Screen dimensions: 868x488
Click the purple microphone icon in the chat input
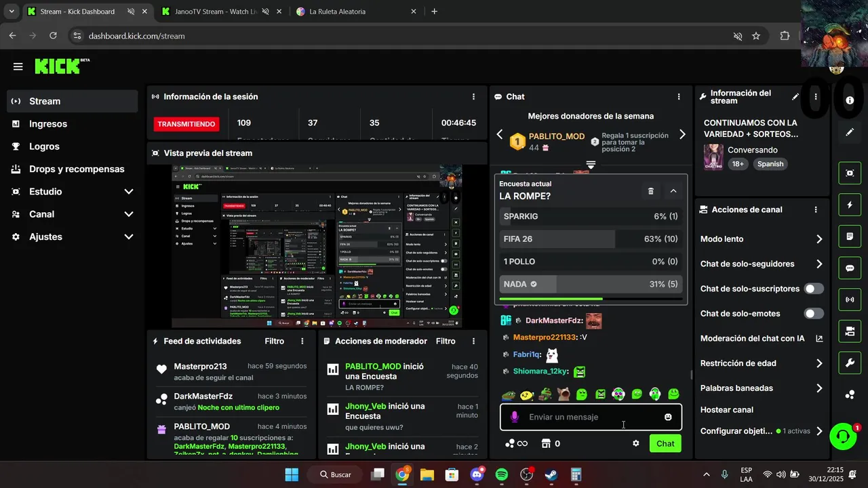515,417
